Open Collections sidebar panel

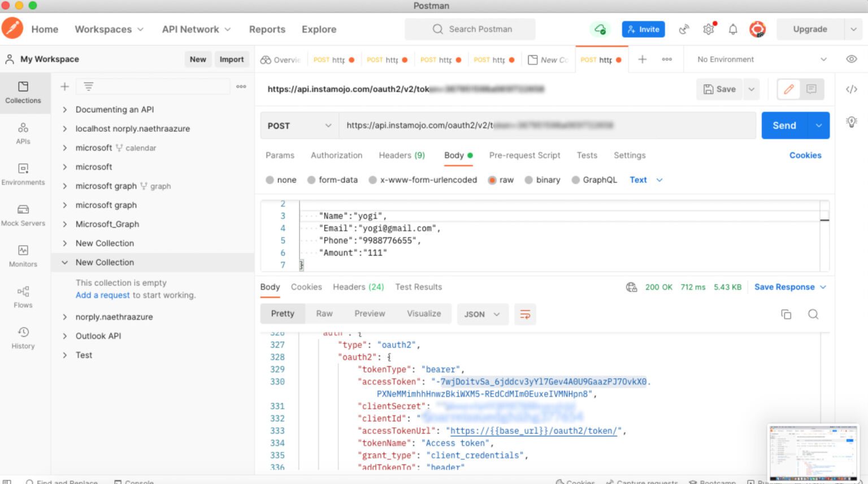click(23, 93)
